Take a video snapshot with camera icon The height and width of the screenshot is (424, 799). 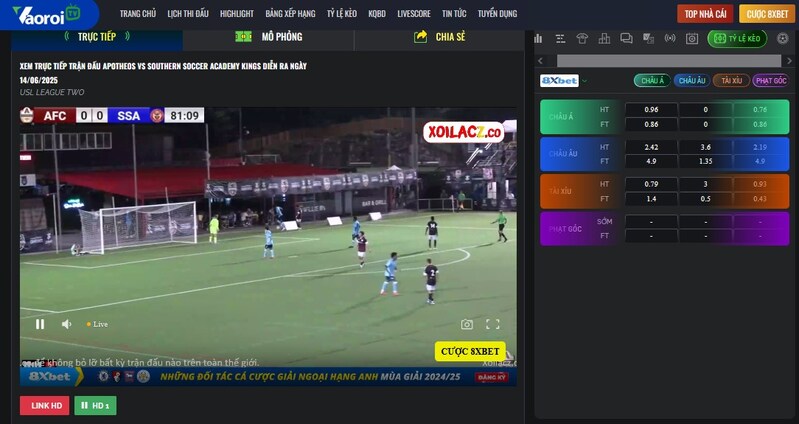click(x=466, y=324)
